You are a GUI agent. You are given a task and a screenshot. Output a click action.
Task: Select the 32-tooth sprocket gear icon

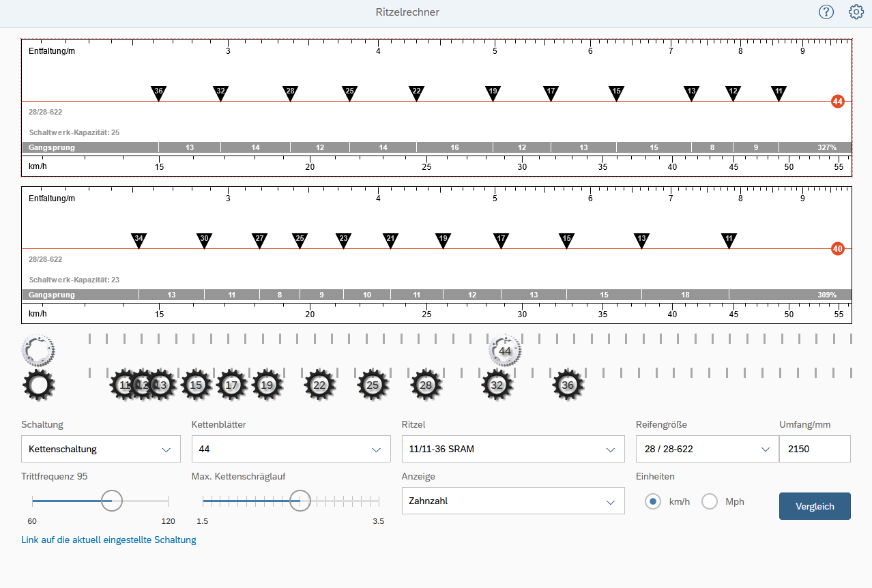(x=497, y=385)
